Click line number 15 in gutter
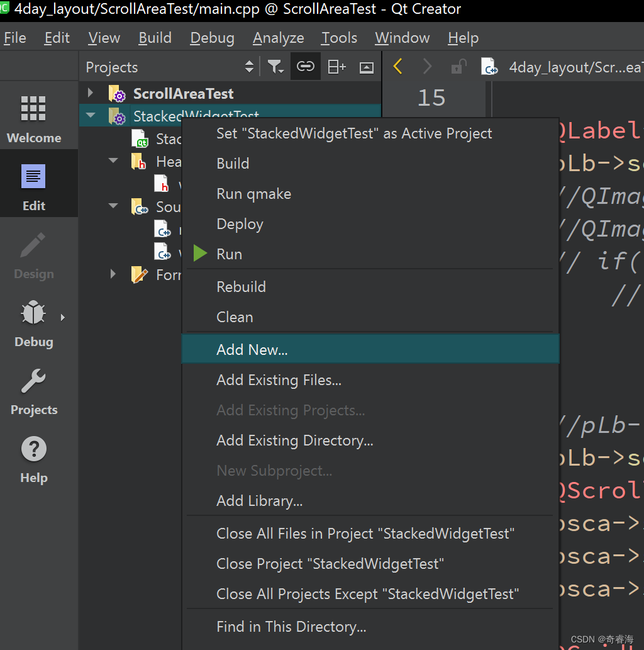 [x=431, y=98]
